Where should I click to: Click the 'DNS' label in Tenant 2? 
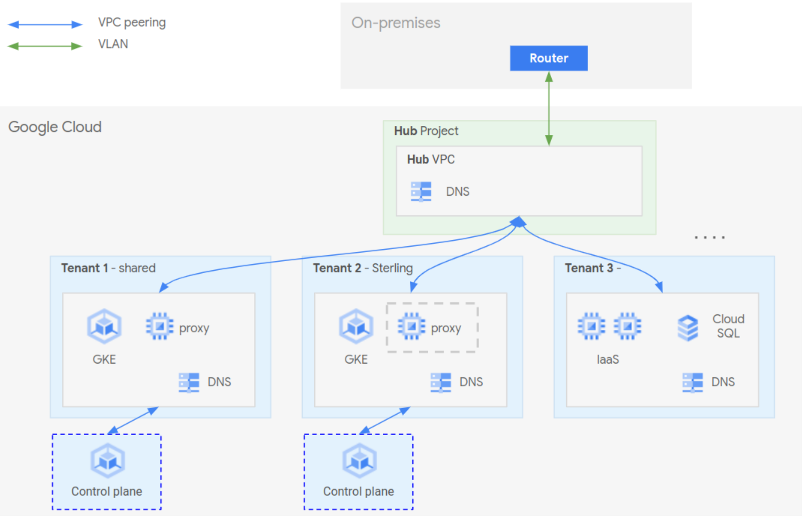[x=471, y=382]
